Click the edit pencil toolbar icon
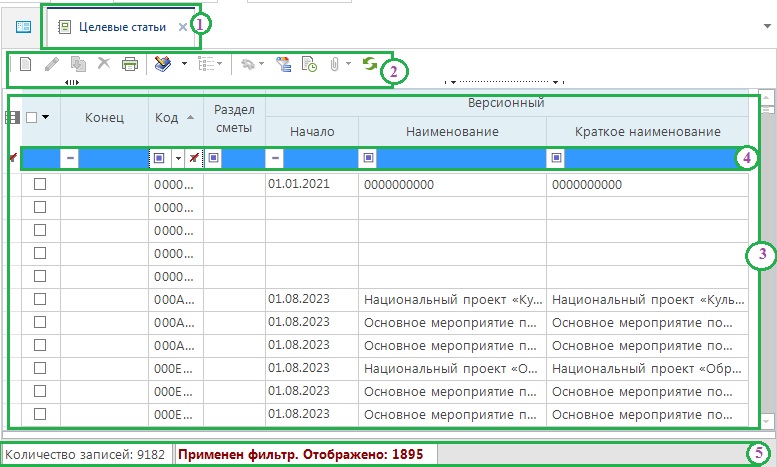This screenshot has width=777, height=467. click(x=51, y=65)
